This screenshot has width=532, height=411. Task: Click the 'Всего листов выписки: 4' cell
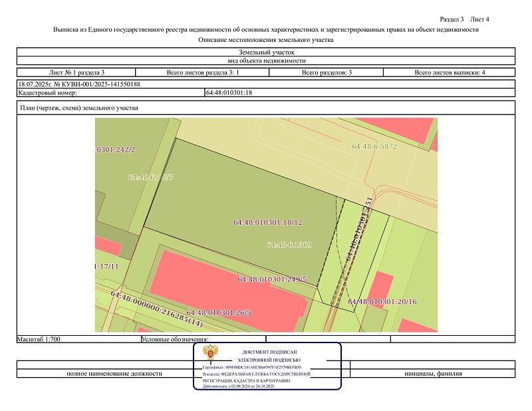pyautogui.click(x=450, y=72)
